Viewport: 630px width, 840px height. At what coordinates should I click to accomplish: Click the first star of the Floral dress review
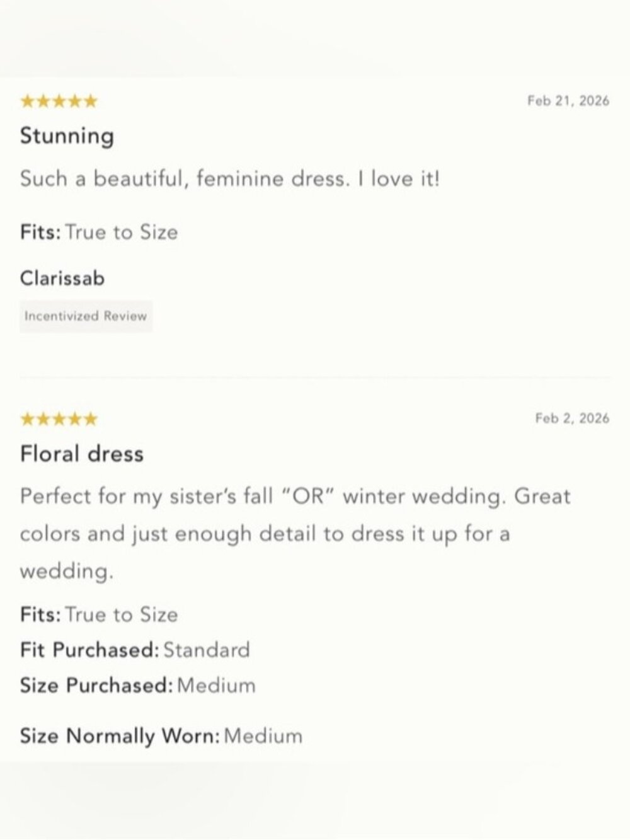(27, 419)
